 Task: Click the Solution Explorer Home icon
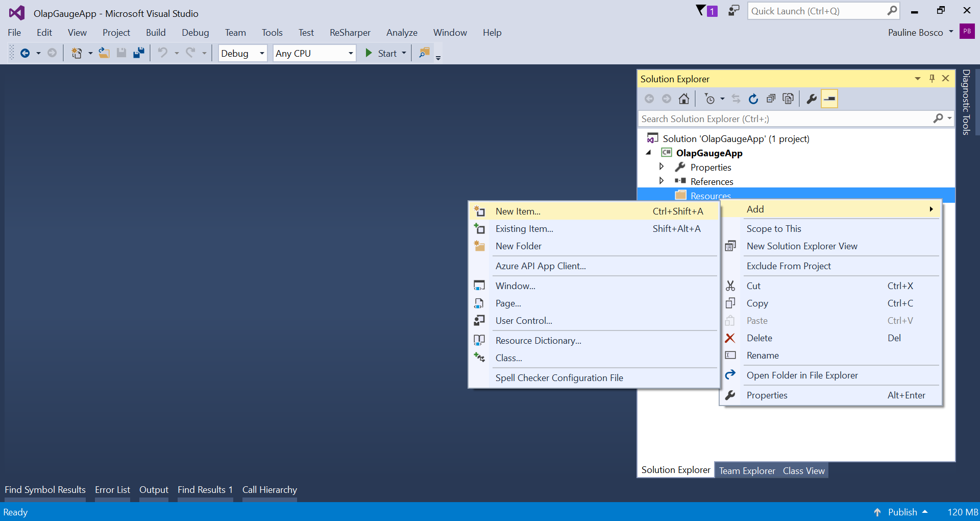(684, 99)
